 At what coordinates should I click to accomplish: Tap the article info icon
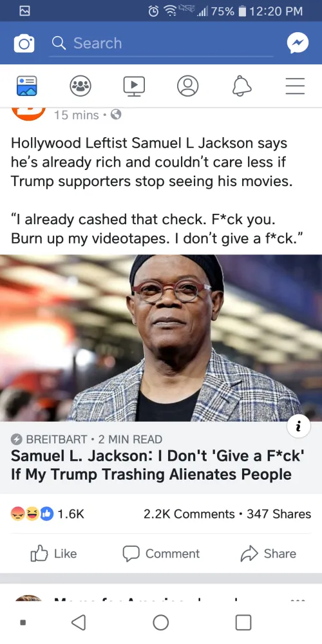click(298, 427)
